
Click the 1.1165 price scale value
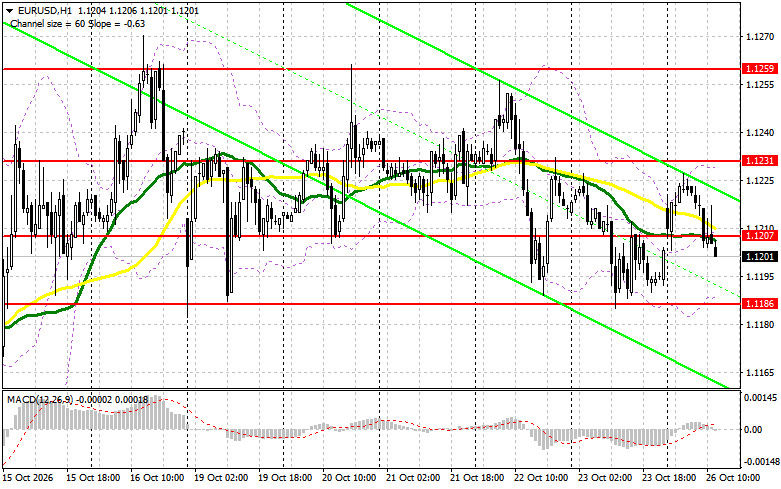tap(760, 372)
